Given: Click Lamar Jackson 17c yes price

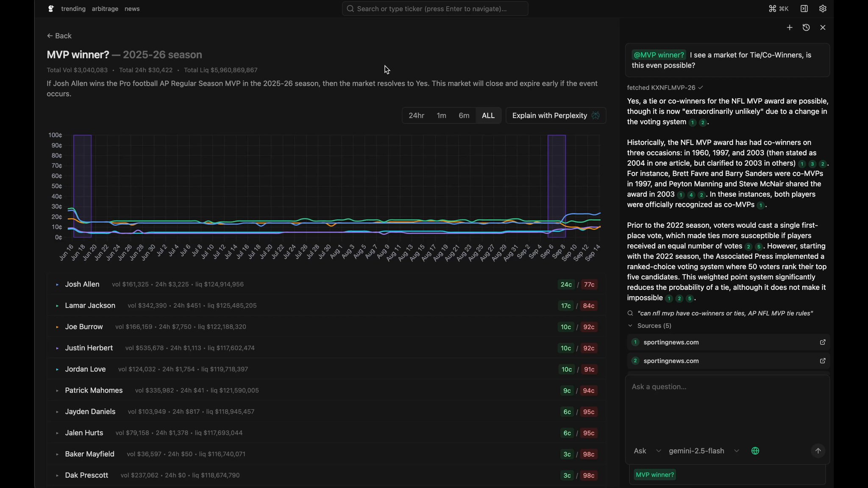Looking at the screenshot, I should click(x=566, y=306).
